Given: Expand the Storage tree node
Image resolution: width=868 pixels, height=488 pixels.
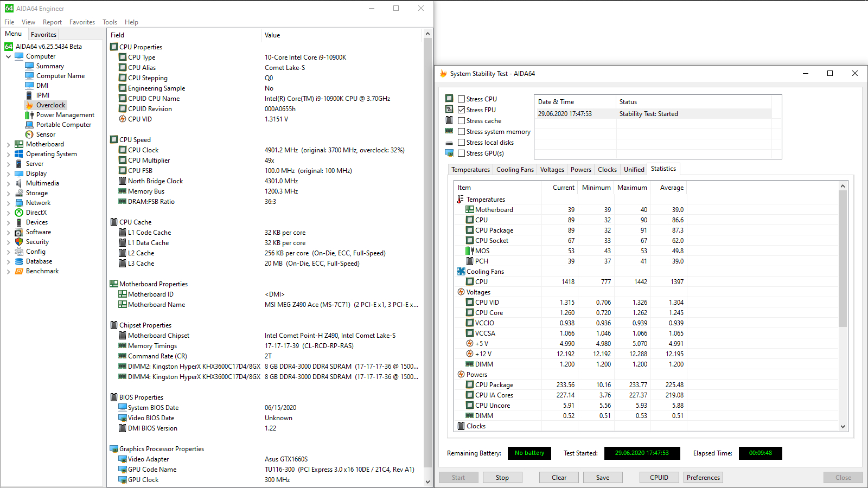Looking at the screenshot, I should coord(9,193).
